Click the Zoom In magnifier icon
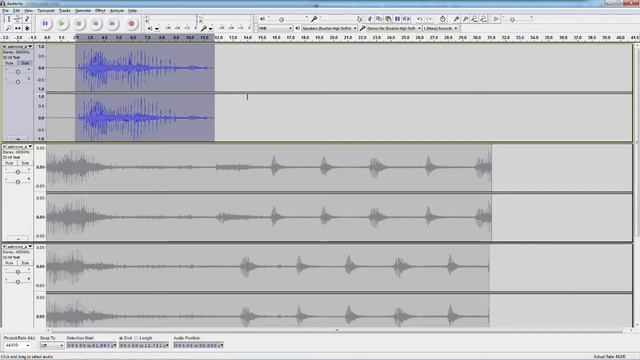The image size is (640, 360). coord(456,19)
